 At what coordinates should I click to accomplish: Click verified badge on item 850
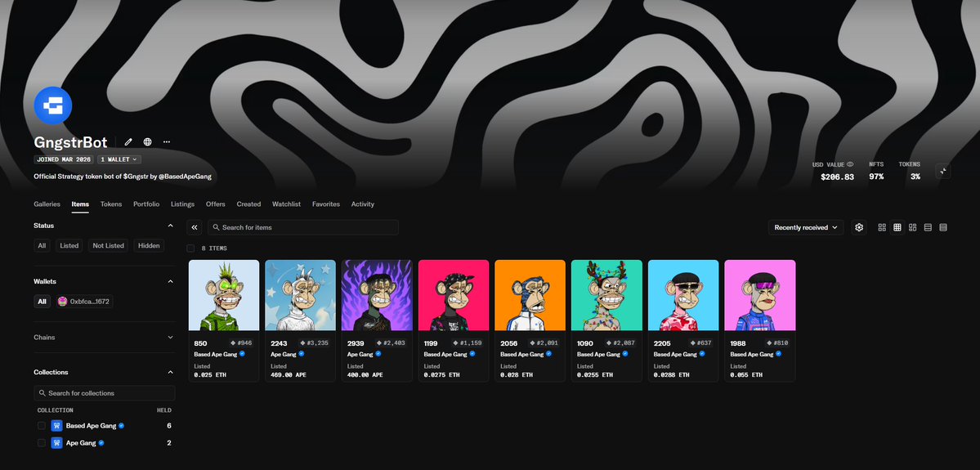coord(242,354)
